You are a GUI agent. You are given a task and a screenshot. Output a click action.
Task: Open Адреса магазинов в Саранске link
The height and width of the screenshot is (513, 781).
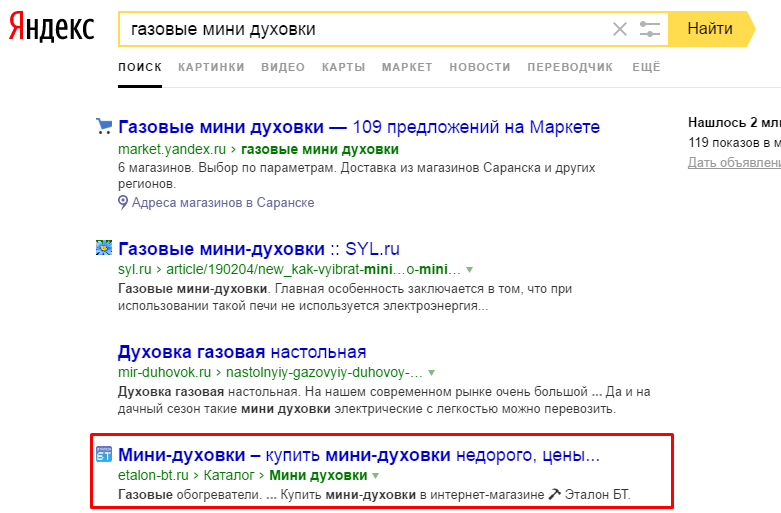[223, 203]
